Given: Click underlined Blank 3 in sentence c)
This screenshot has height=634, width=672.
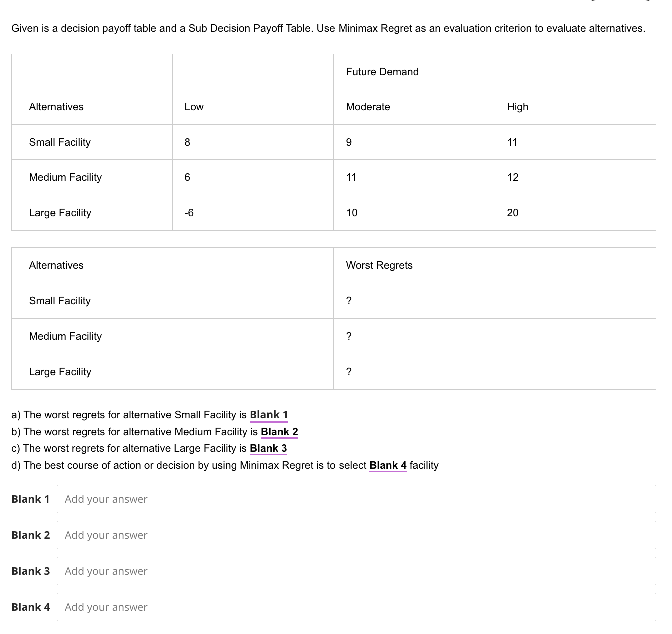Looking at the screenshot, I should (268, 448).
